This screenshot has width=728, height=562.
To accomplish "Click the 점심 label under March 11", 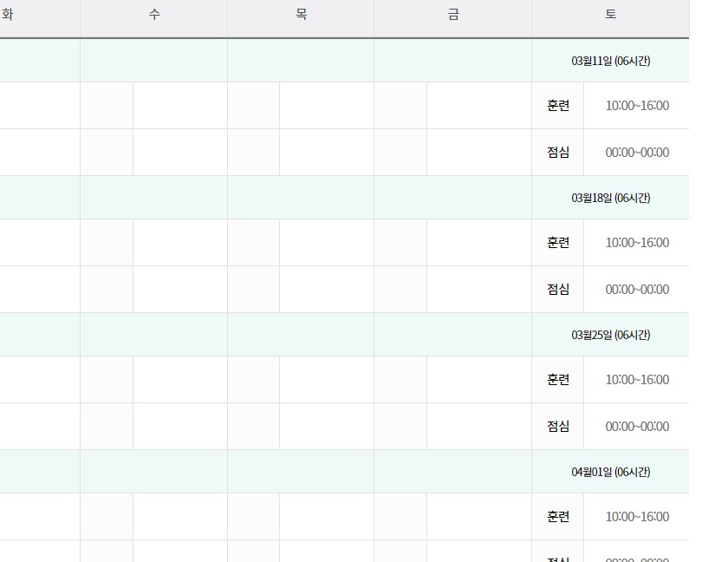I will (x=558, y=152).
